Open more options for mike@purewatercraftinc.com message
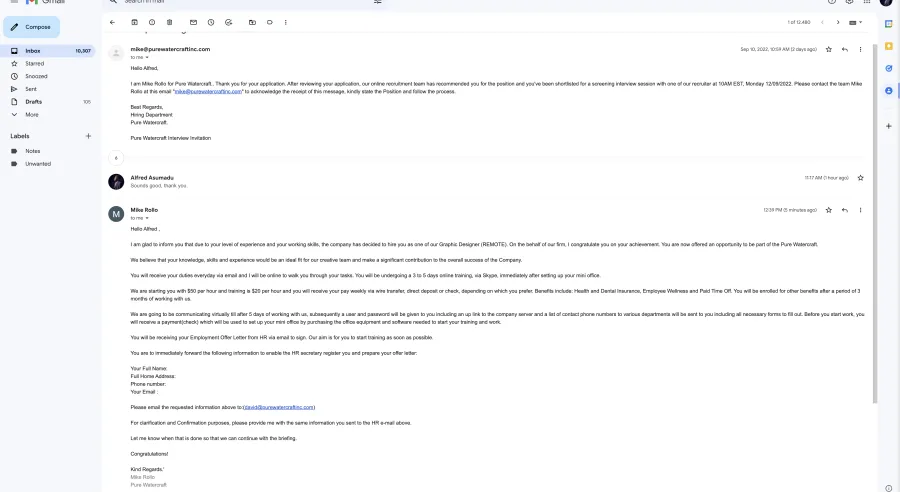Image resolution: width=900 pixels, height=492 pixels. (x=860, y=49)
